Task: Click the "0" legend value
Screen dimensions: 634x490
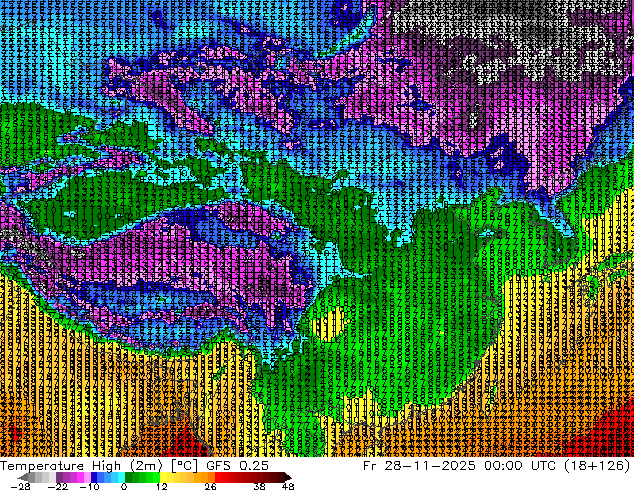Action: 124,486
